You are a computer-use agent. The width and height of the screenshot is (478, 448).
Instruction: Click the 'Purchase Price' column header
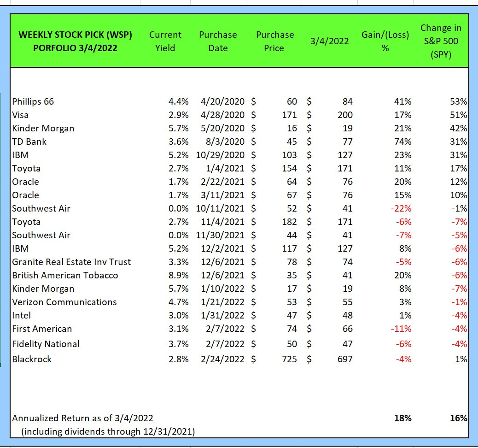coord(274,41)
